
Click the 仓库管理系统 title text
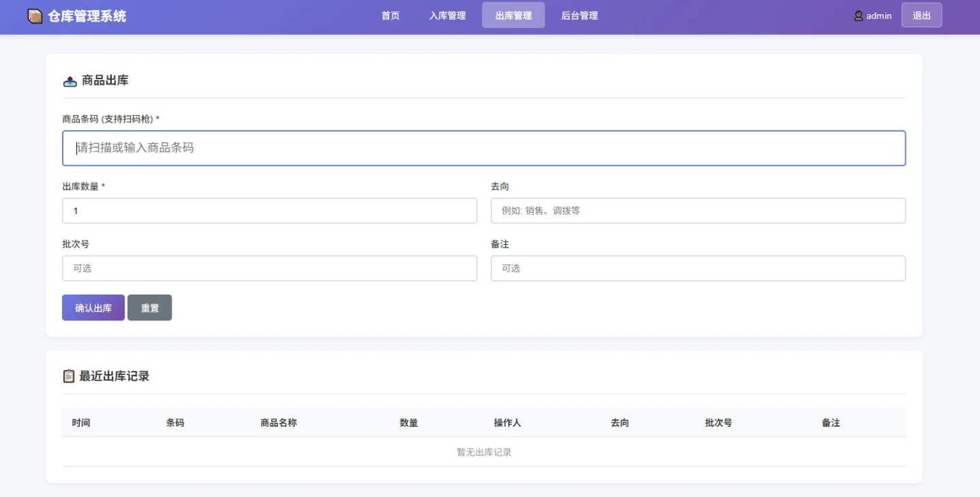pyautogui.click(x=87, y=16)
